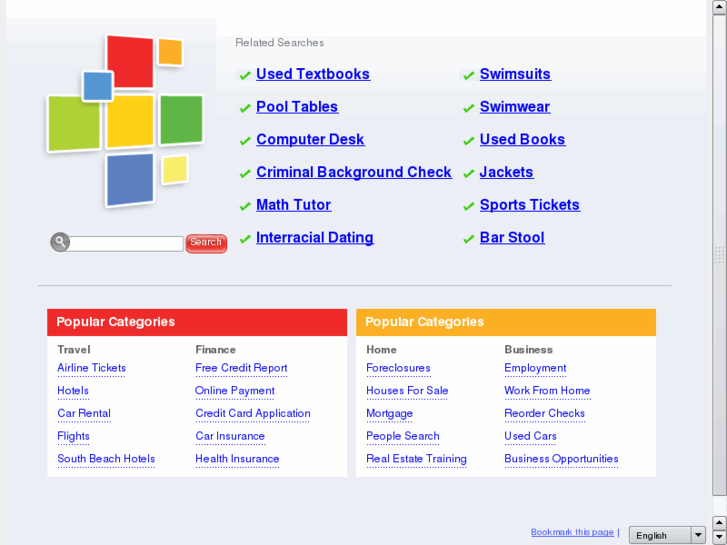Click the Business category heading
The width and height of the screenshot is (727, 545).
pyautogui.click(x=529, y=350)
